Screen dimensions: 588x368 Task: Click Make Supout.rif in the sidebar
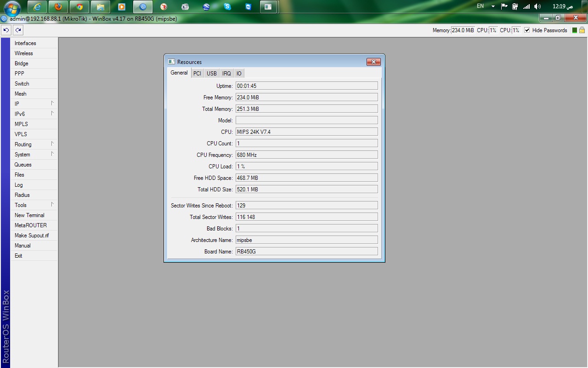pyautogui.click(x=34, y=236)
